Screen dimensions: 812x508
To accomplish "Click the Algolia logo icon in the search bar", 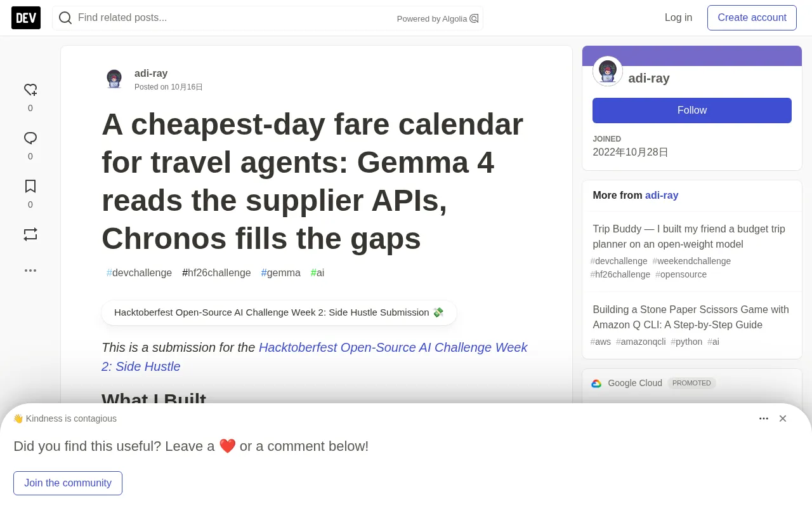I will 474,18.
